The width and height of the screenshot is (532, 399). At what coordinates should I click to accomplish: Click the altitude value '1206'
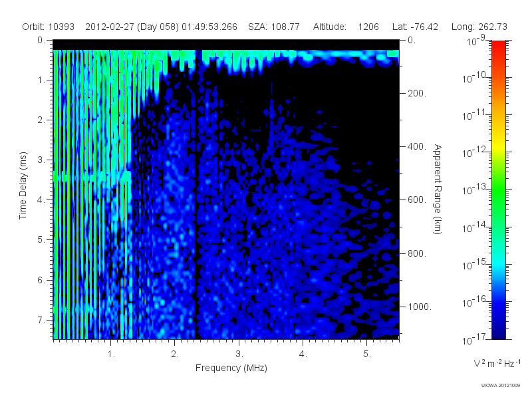(368, 27)
